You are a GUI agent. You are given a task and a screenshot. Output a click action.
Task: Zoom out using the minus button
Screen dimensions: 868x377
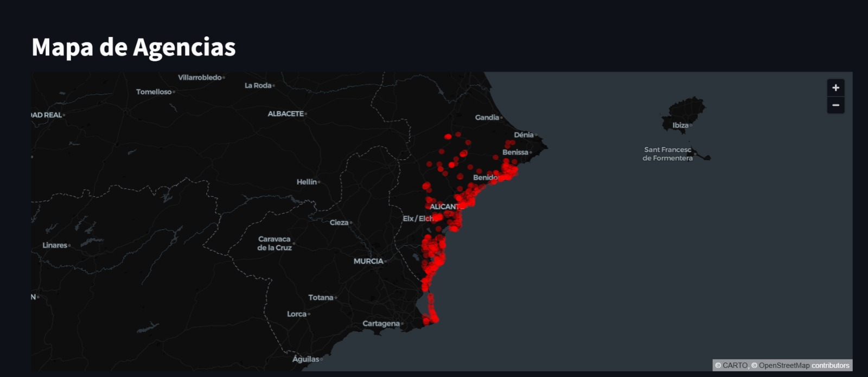835,105
